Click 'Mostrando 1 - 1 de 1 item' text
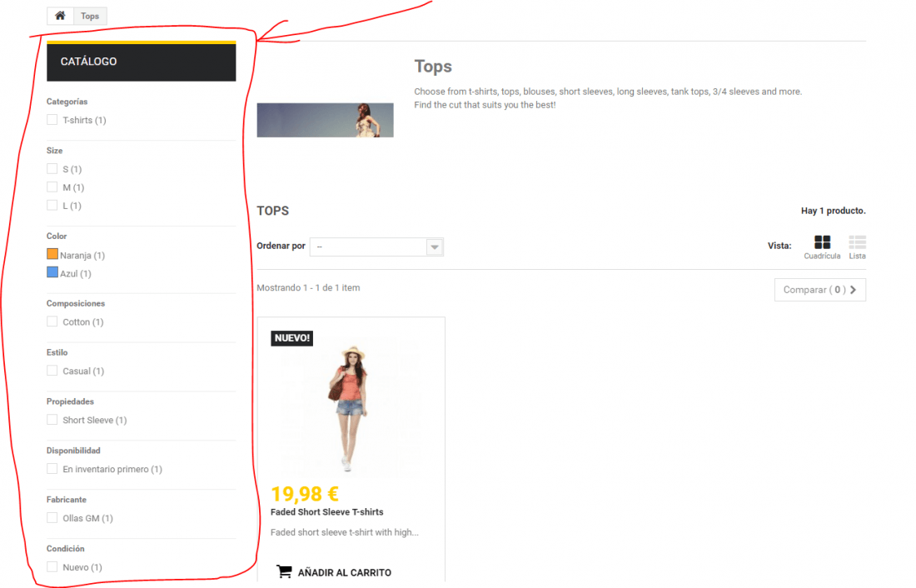Image resolution: width=916 pixels, height=588 pixels. coord(308,287)
